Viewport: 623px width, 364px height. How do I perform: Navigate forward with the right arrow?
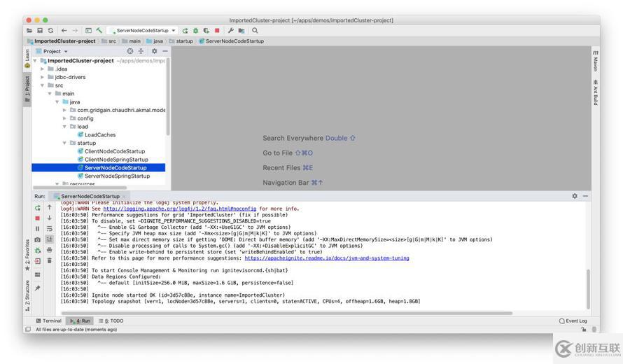(75, 31)
